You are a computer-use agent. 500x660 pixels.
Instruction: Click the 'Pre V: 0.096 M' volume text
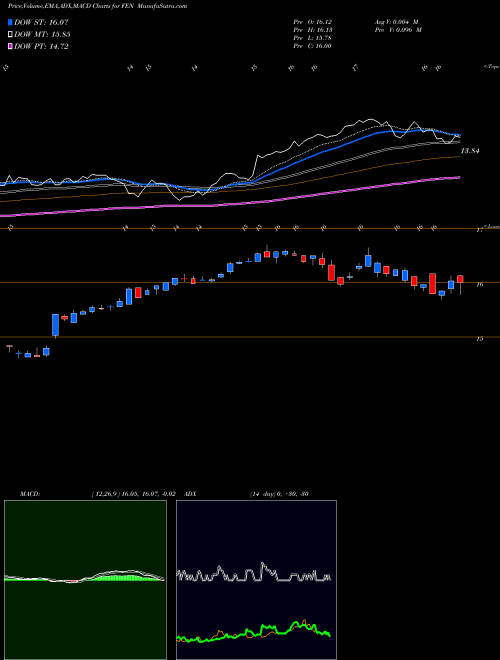tap(397, 30)
